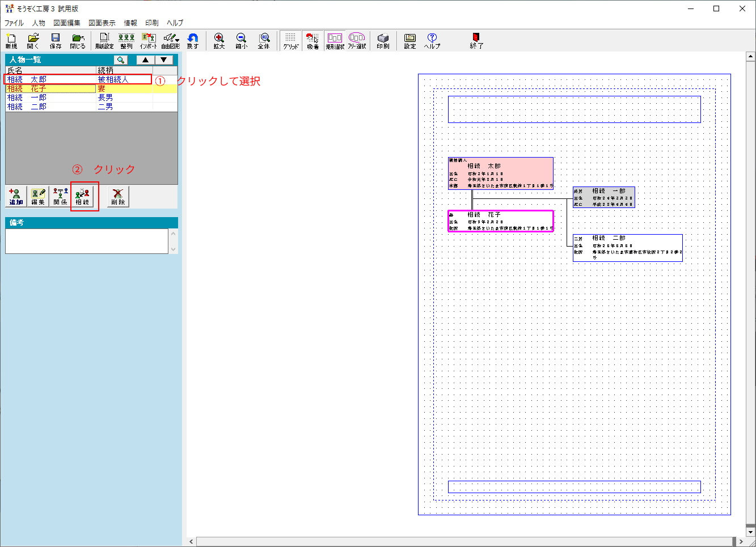This screenshot has width=756, height=547.
Task: Toggle 吸着 snap mode
Action: pyautogui.click(x=312, y=41)
